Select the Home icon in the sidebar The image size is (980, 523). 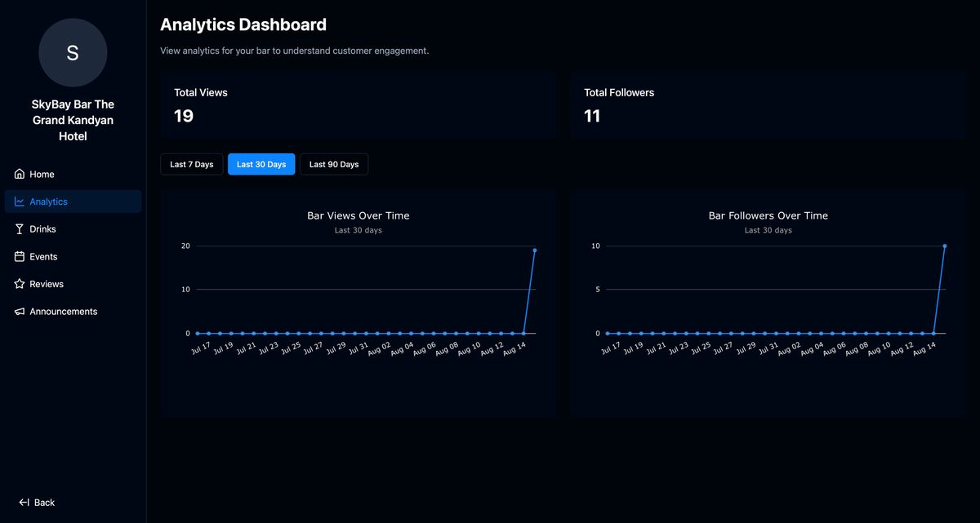pos(16,174)
